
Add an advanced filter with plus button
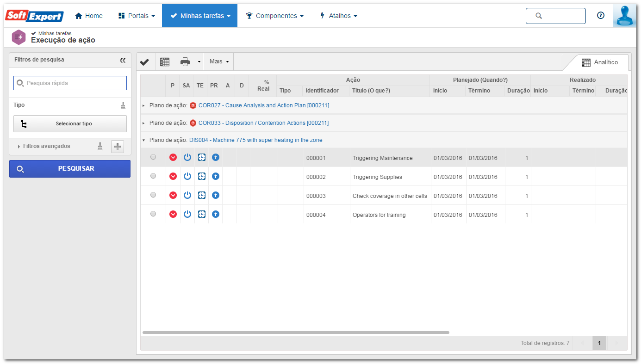tap(118, 147)
